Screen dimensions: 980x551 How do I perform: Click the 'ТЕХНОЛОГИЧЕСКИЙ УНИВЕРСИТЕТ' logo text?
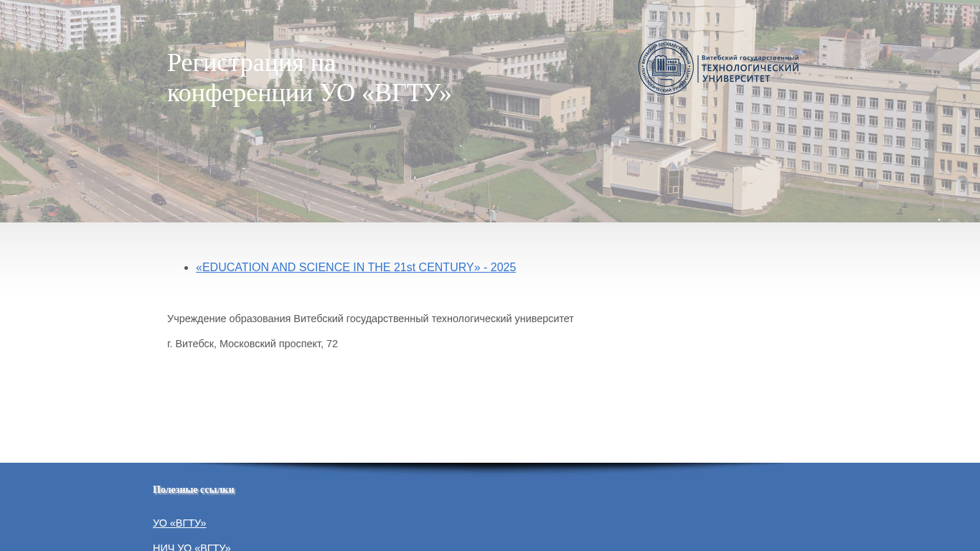tap(750, 72)
